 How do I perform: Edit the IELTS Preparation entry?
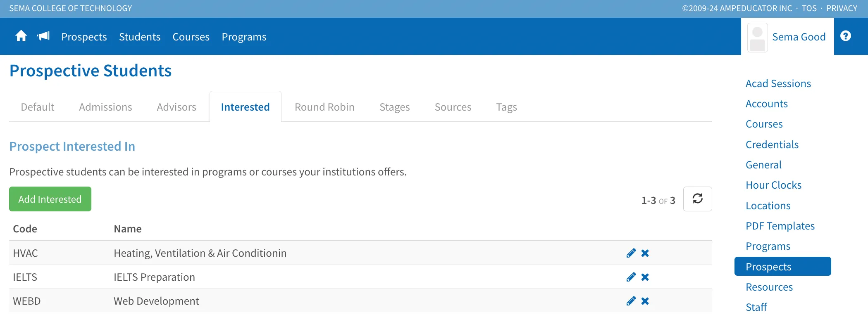point(631,277)
